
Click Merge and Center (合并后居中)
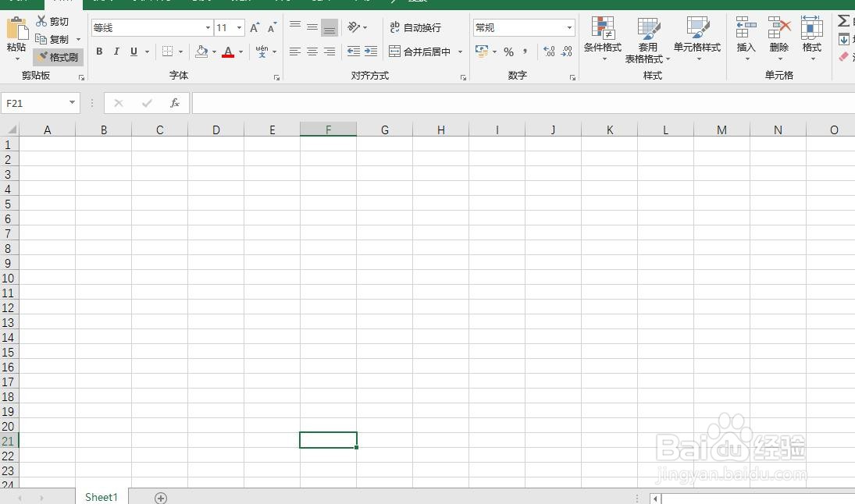pyautogui.click(x=420, y=51)
